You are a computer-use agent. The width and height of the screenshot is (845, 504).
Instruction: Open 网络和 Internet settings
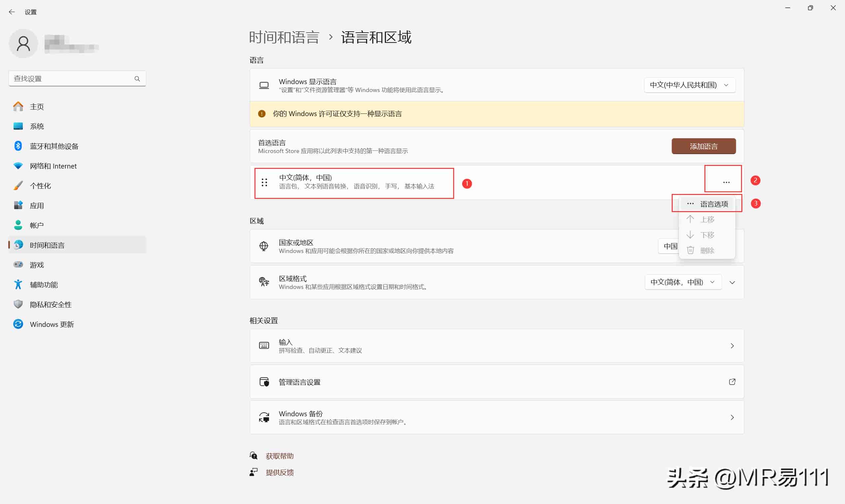click(77, 166)
